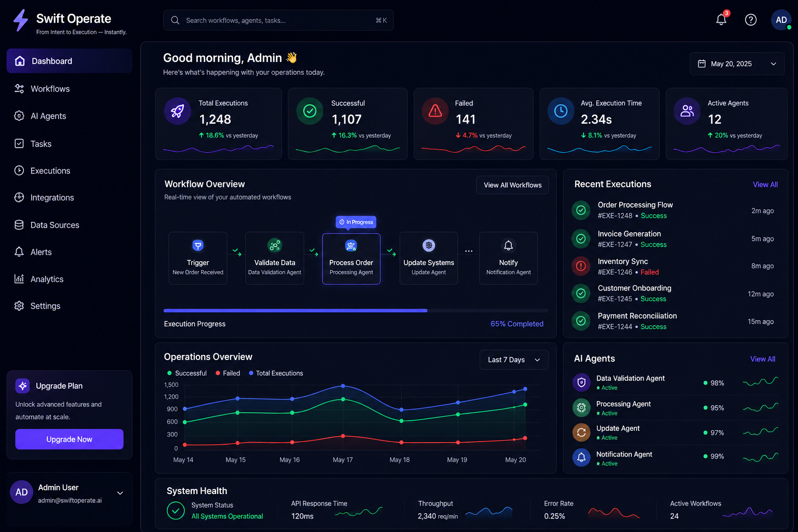Click the Update Agent refresh icon
Screen dimensions: 798x532
[x=581, y=432]
